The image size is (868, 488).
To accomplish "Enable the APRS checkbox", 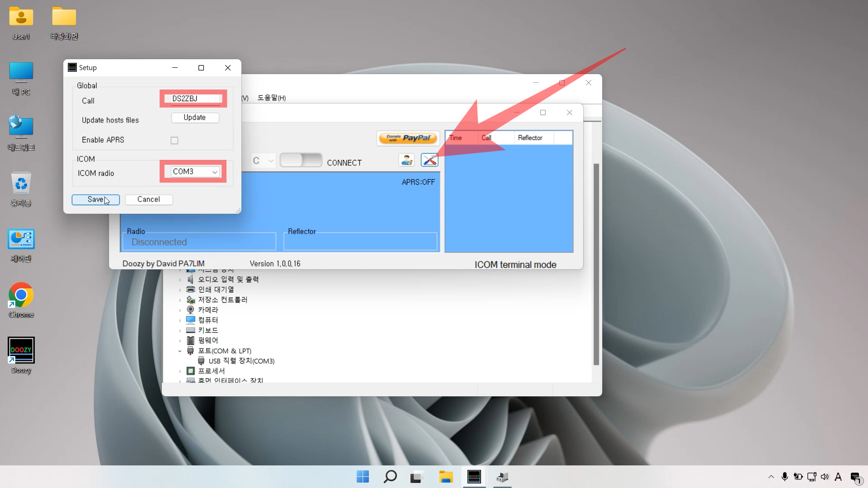I will (x=175, y=141).
